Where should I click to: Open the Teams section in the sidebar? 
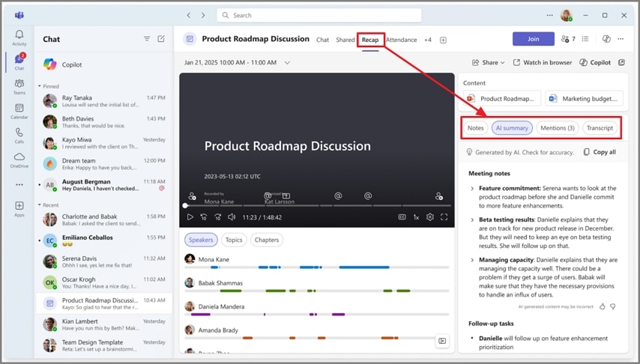tap(19, 87)
